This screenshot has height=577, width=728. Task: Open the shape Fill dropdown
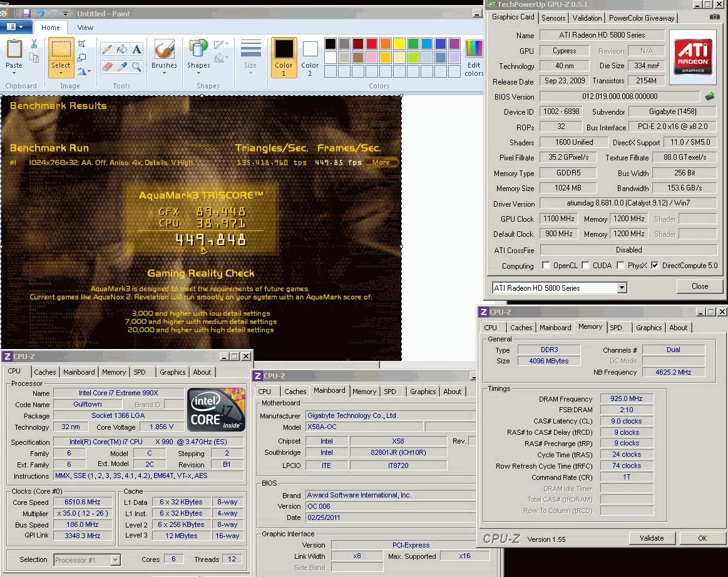pos(222,58)
